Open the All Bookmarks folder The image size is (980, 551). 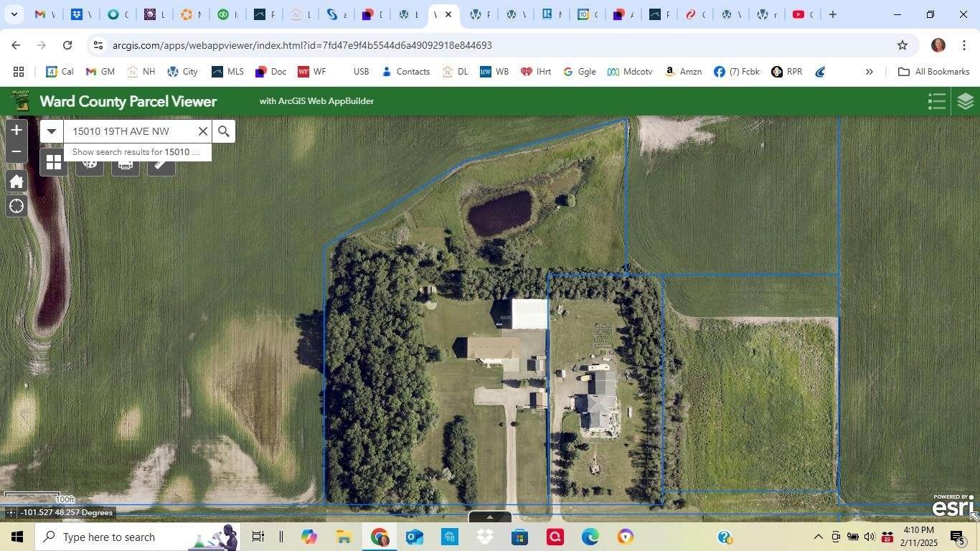click(934, 72)
